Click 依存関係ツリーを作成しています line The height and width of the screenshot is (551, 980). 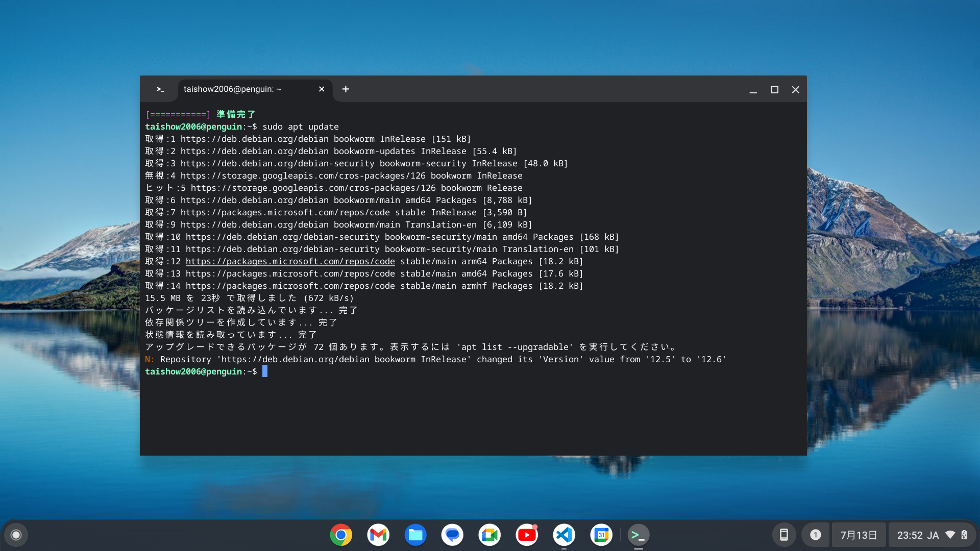point(241,322)
